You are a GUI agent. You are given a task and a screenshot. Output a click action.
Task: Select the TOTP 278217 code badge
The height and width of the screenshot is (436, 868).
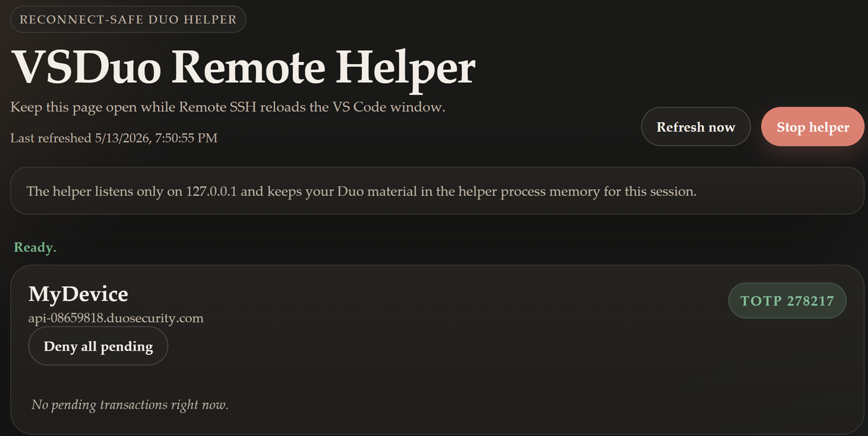[x=787, y=301]
